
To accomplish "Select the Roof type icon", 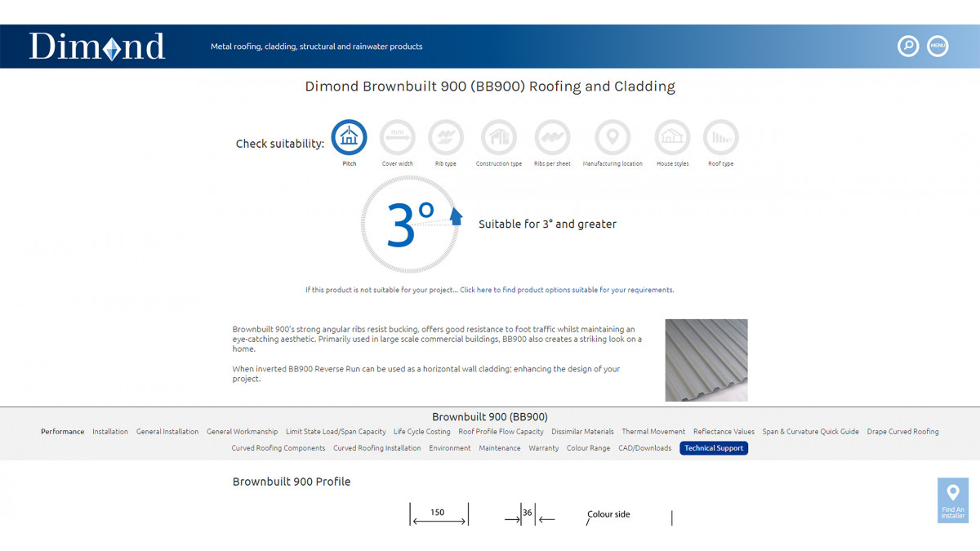I will coord(721,137).
